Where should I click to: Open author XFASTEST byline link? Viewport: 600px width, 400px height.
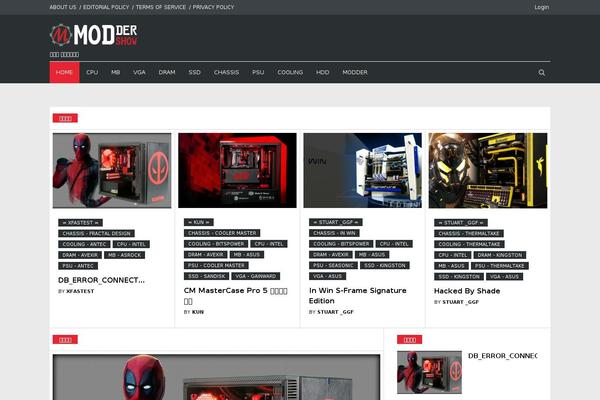[x=80, y=291]
